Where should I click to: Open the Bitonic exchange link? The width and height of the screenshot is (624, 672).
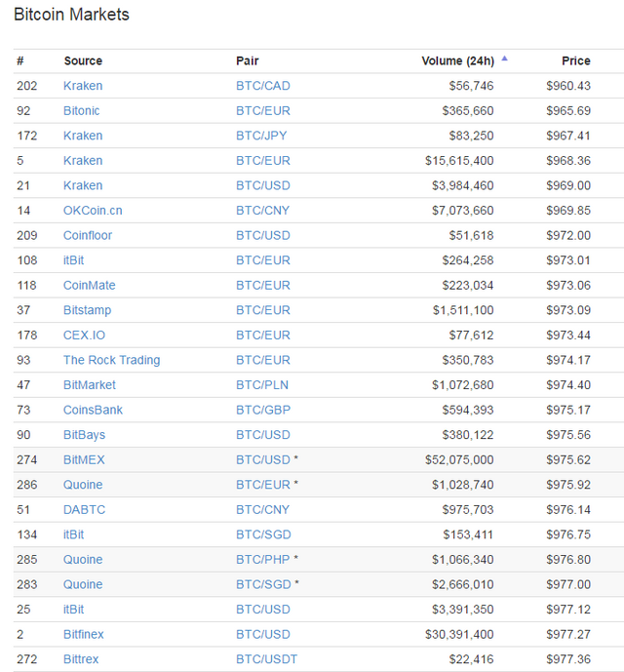82,110
